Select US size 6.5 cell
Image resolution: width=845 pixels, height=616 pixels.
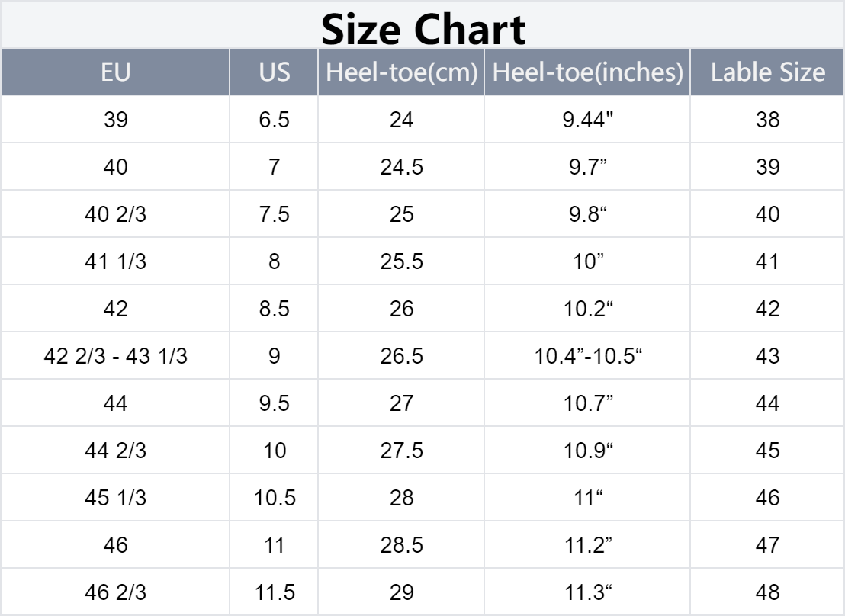274,120
